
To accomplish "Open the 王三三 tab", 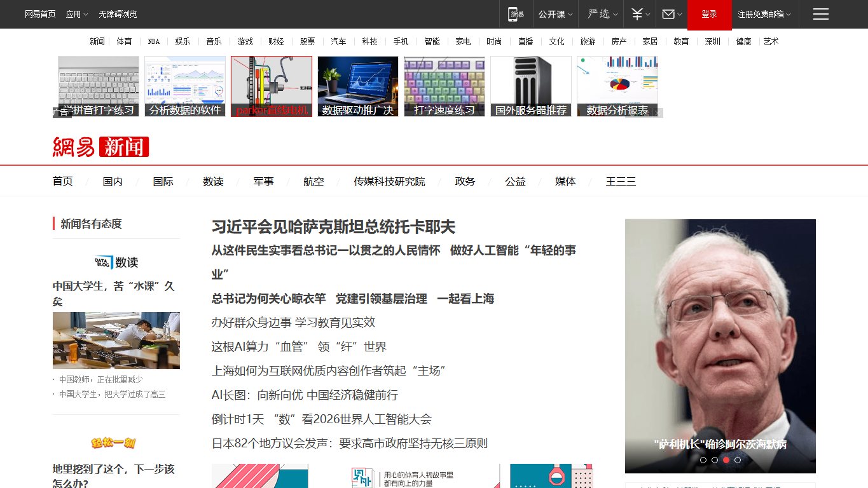I will coord(621,181).
